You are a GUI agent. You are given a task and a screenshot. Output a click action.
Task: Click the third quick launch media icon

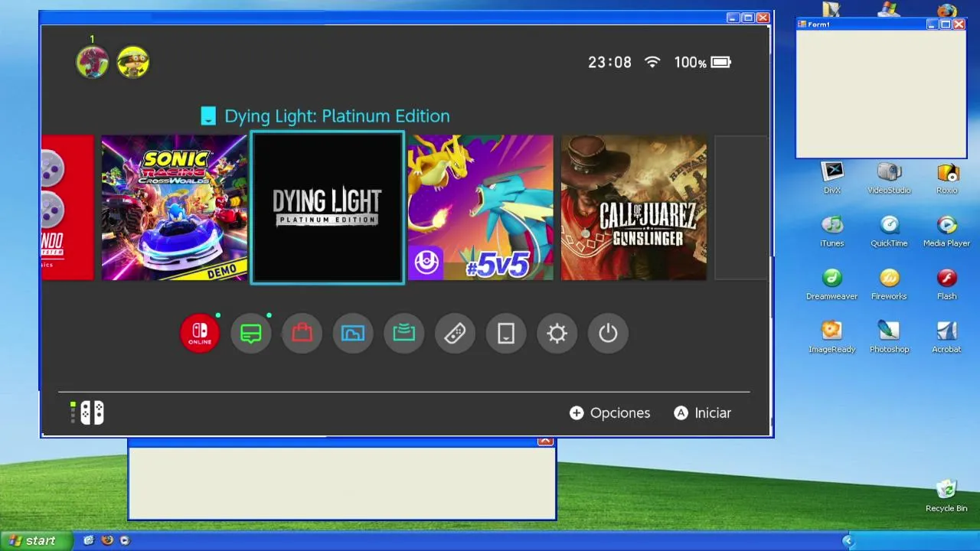click(x=125, y=540)
